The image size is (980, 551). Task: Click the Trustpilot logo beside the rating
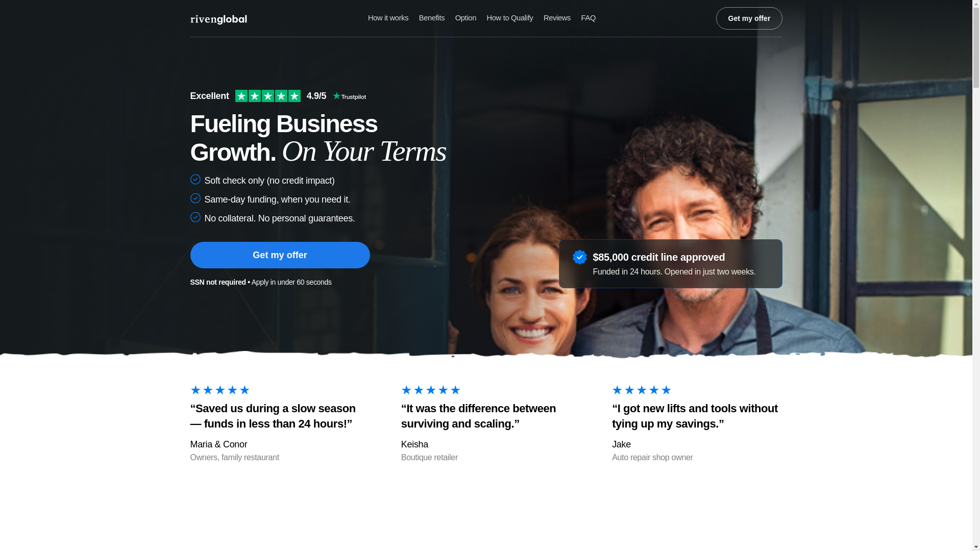click(349, 96)
